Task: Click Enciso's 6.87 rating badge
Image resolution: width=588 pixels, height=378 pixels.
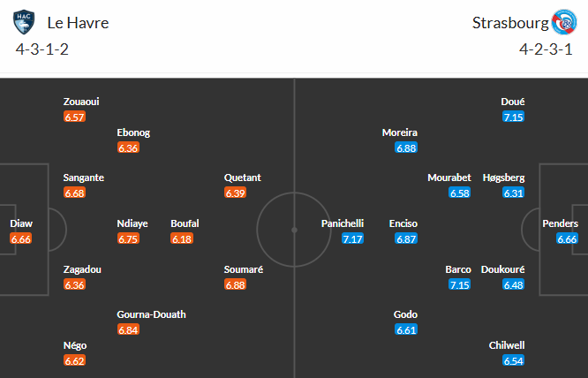Action: click(x=406, y=239)
